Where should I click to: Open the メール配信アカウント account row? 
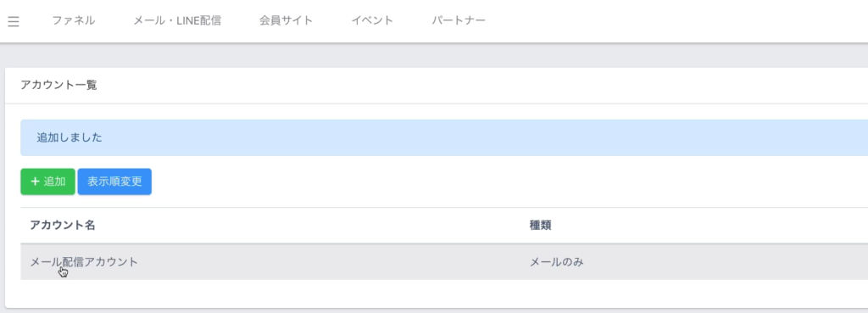pos(444,261)
